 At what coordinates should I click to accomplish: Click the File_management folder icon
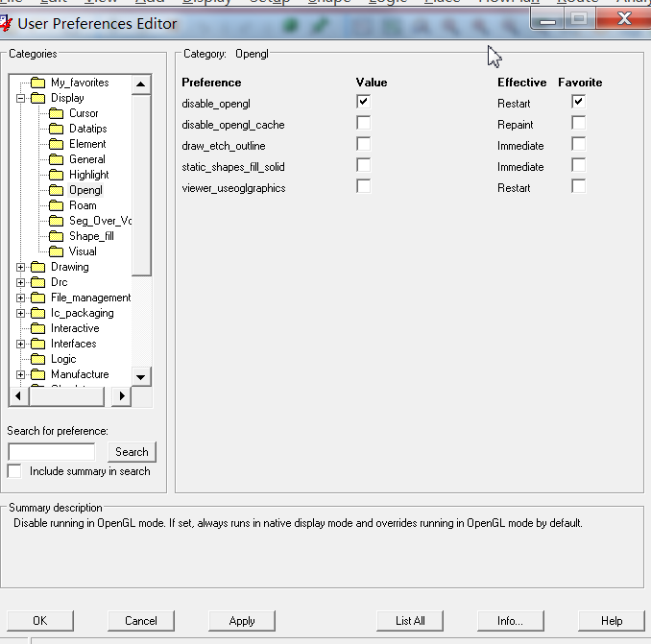tap(37, 298)
